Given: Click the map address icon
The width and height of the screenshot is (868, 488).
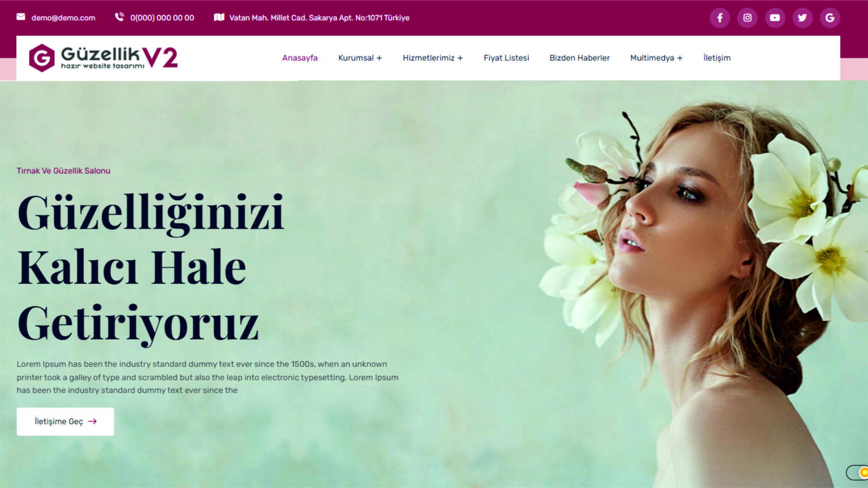Looking at the screenshot, I should pyautogui.click(x=219, y=17).
